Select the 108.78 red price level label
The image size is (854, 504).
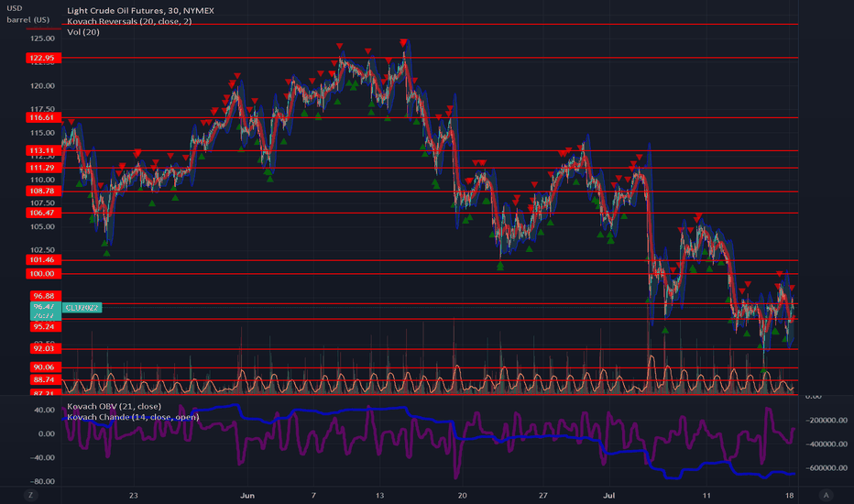point(43,192)
